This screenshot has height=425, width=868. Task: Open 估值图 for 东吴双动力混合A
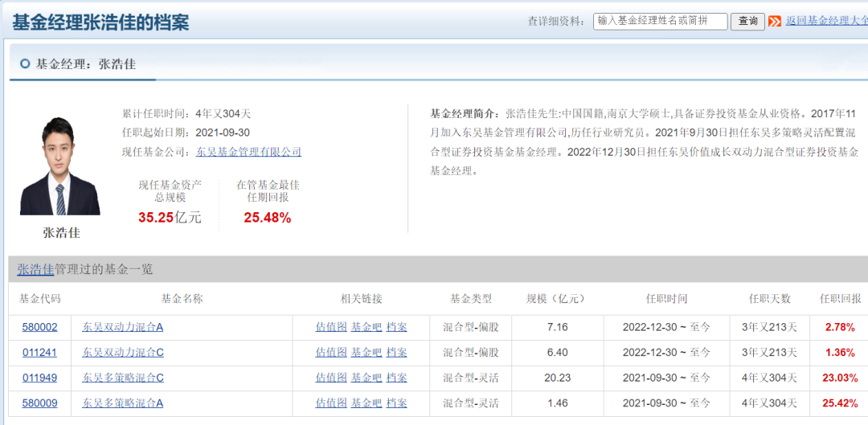pyautogui.click(x=331, y=327)
